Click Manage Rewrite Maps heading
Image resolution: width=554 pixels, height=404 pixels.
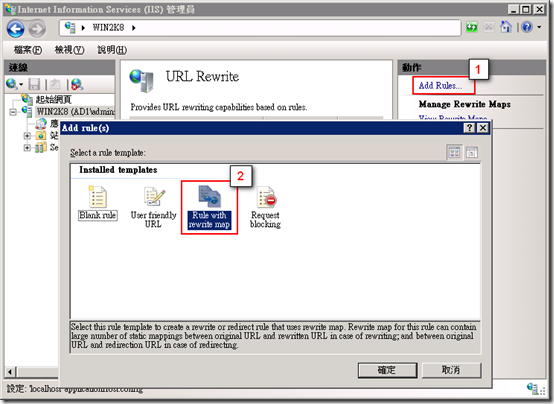(465, 104)
